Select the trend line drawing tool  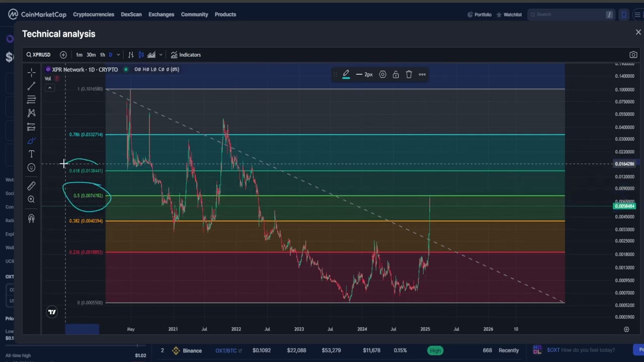pos(31,86)
